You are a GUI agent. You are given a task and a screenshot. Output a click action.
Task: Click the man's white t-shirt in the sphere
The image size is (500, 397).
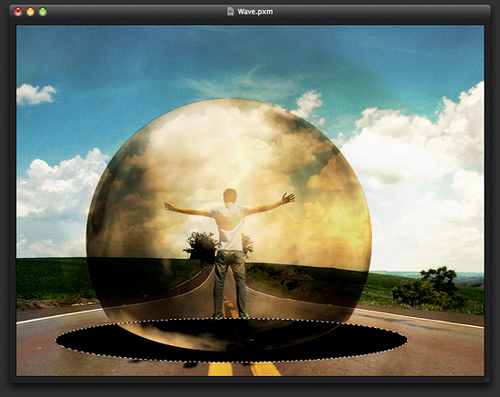click(230, 227)
